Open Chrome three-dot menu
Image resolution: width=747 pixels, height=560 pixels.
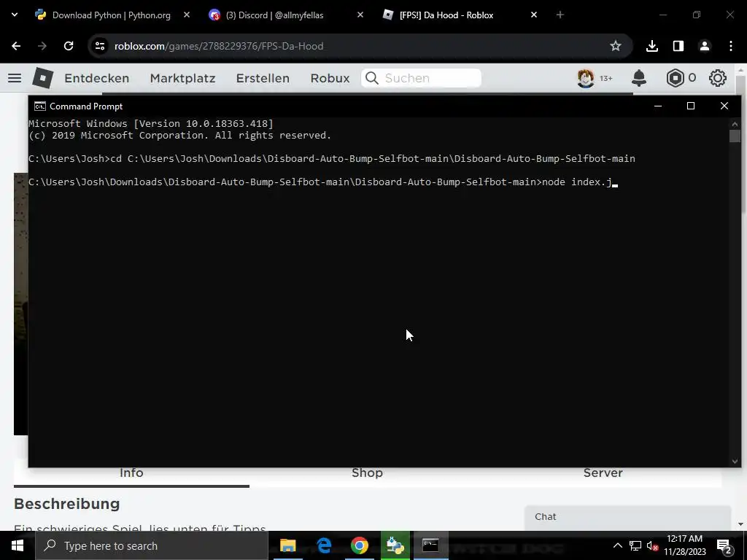point(731,46)
